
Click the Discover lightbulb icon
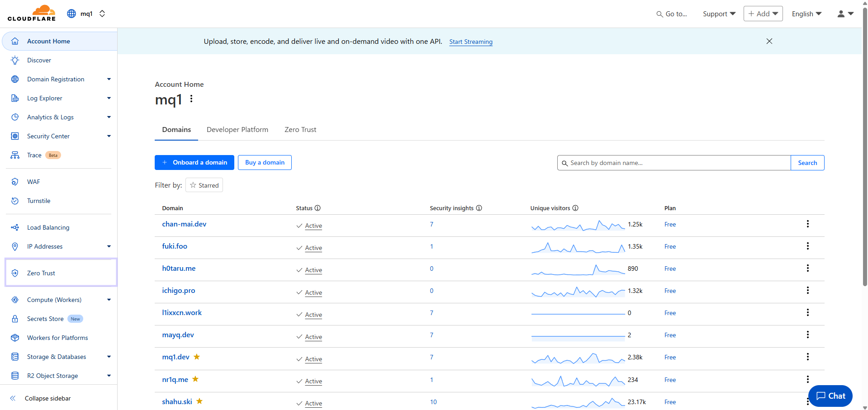pos(15,60)
